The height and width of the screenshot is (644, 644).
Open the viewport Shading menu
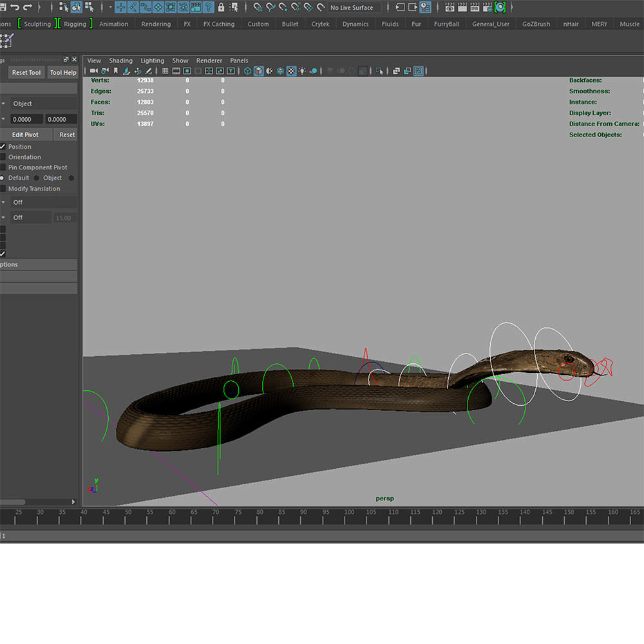click(x=121, y=61)
